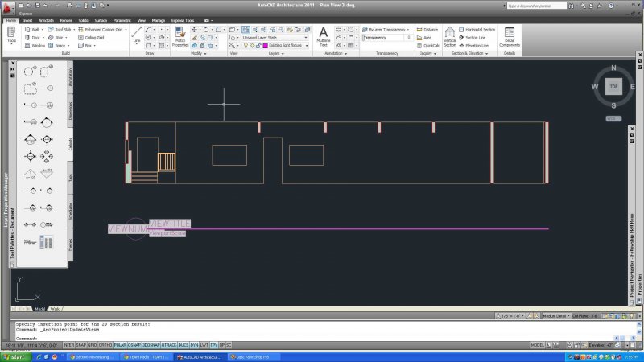Click the Elevation Line tool
Viewport: 644px width, 362px height.
point(473,46)
